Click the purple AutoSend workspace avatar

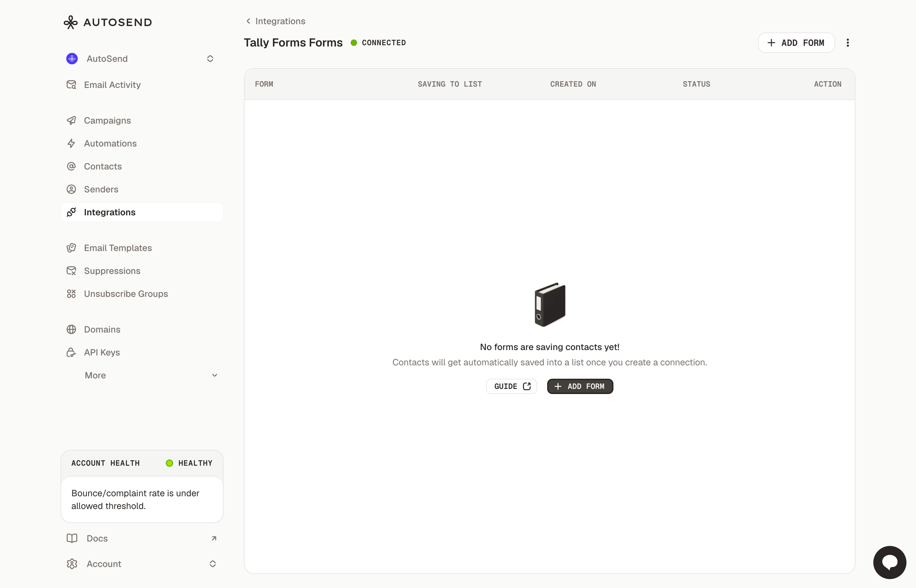click(x=72, y=59)
